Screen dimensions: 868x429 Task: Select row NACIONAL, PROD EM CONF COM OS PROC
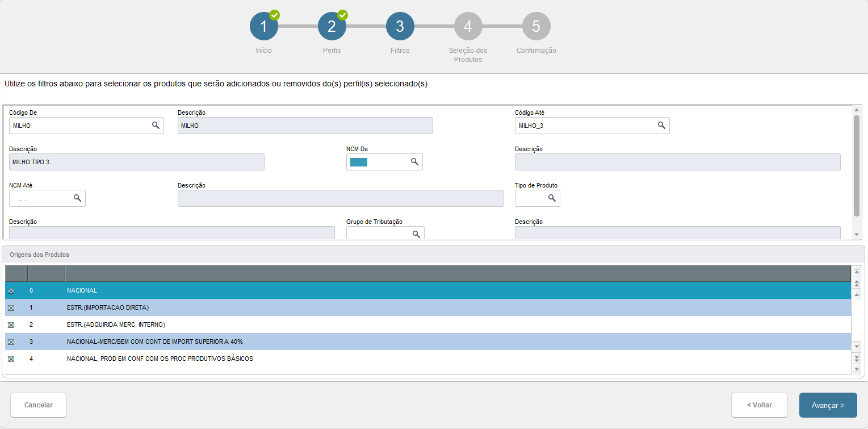(428, 359)
